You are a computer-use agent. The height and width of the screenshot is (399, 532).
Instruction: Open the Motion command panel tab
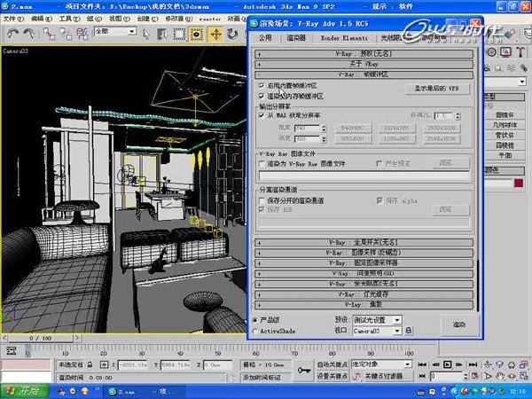pyautogui.click(x=491, y=52)
